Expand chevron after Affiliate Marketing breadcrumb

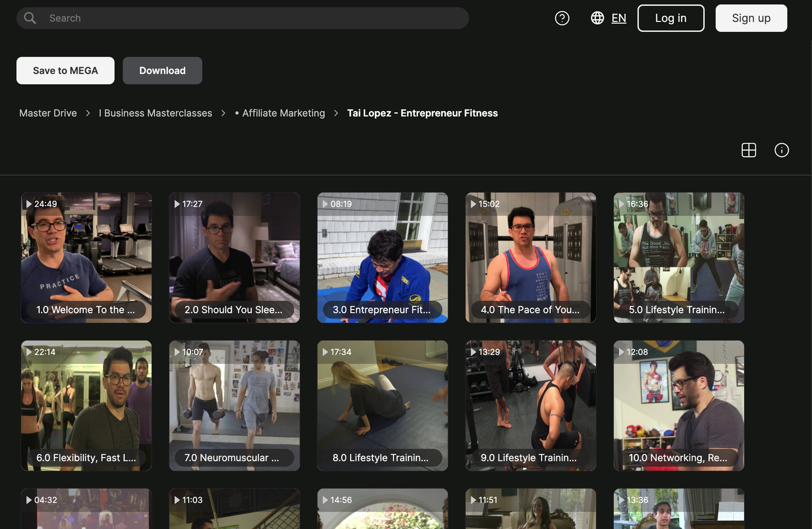click(336, 113)
